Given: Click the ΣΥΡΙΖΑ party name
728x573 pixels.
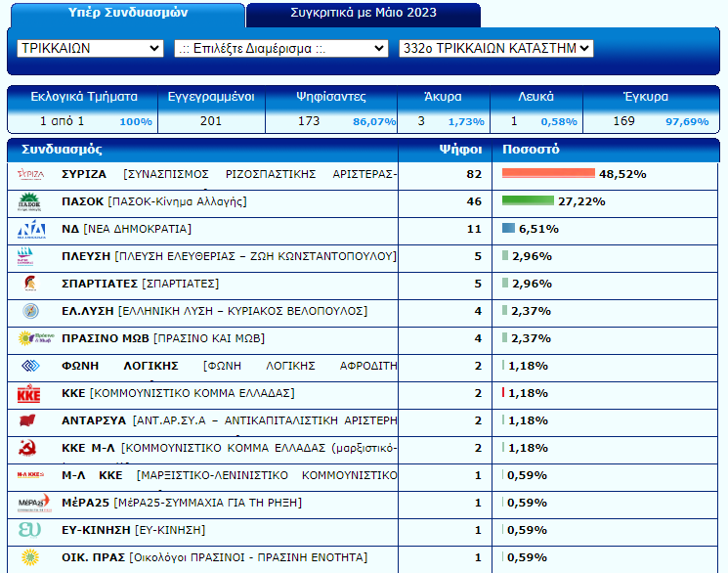Looking at the screenshot, I should (x=84, y=174).
